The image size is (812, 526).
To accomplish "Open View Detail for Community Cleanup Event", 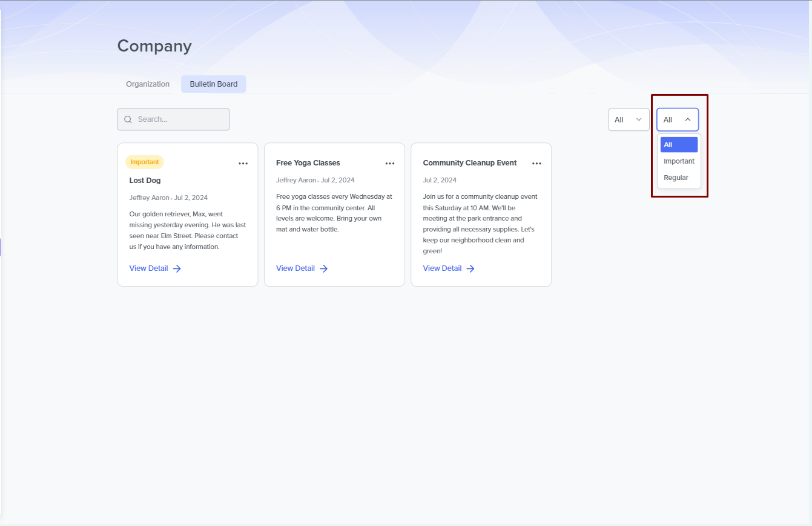I will pos(442,268).
